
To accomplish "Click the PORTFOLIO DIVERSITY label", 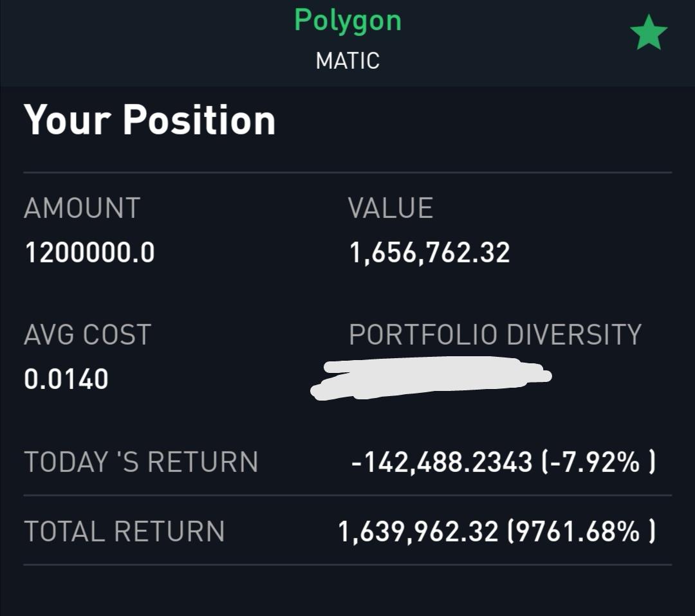I will click(x=495, y=334).
